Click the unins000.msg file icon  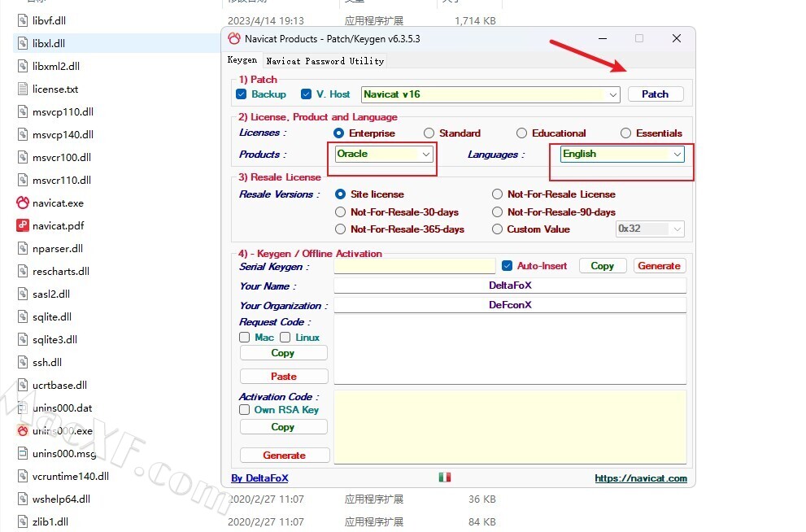click(23, 453)
